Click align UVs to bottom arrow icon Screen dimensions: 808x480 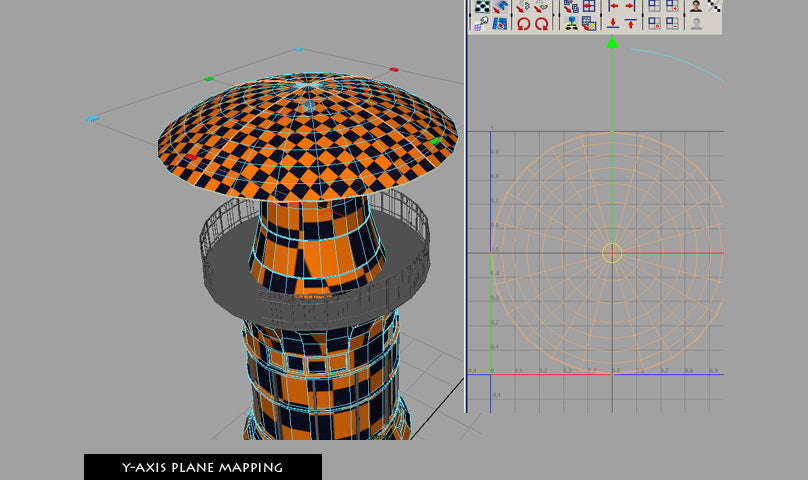(x=614, y=23)
